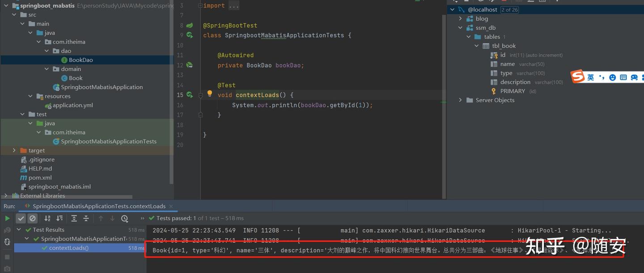Select PRIMARY key entry
This screenshot has width=644, height=273.
pyautogui.click(x=513, y=91)
